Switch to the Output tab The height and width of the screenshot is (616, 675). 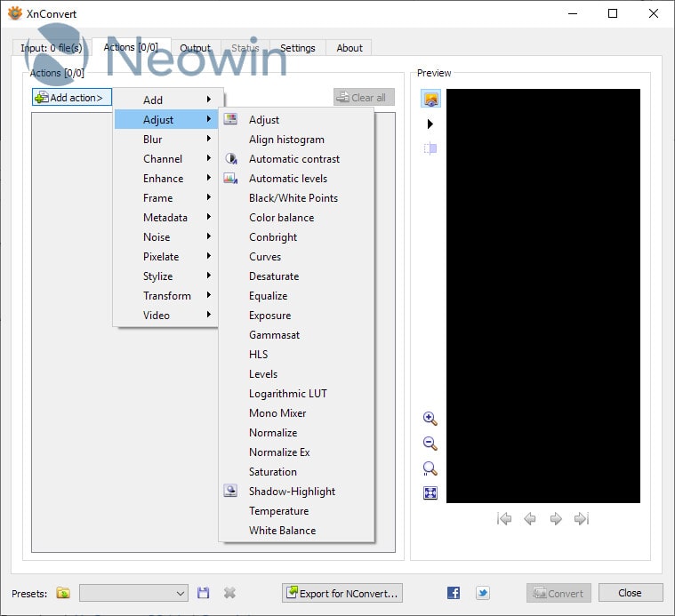tap(196, 48)
